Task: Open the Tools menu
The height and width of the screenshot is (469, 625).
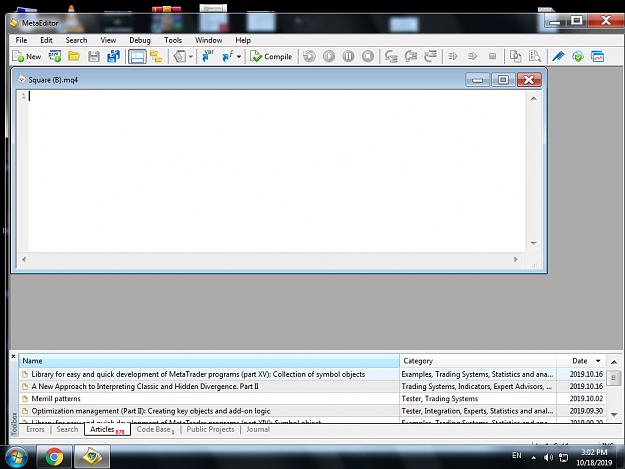Action: [173, 40]
